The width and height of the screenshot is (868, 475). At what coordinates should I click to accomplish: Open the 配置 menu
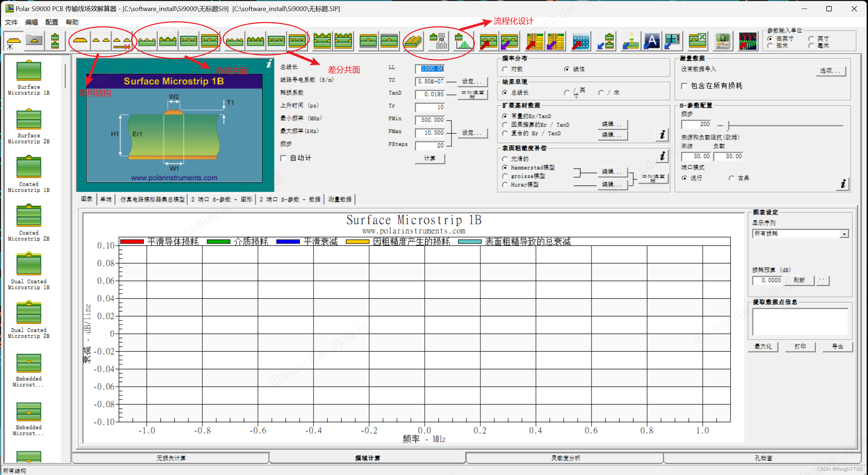click(52, 22)
